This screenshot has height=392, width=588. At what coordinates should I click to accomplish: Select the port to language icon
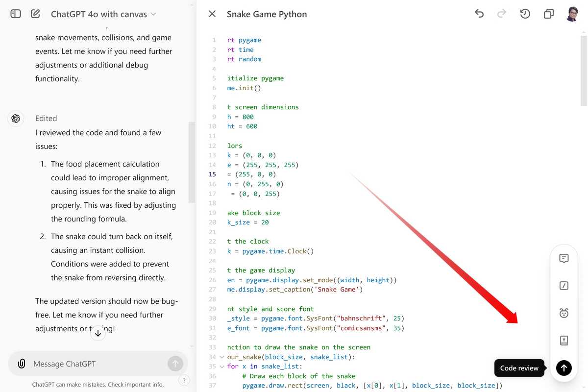[564, 286]
